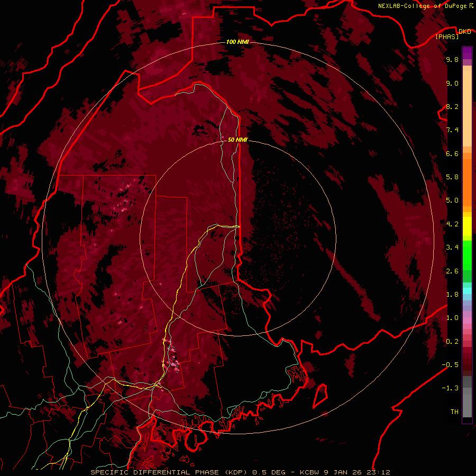Click the 5.0 value on color scale
This screenshot has width=476, height=476.
[452, 200]
